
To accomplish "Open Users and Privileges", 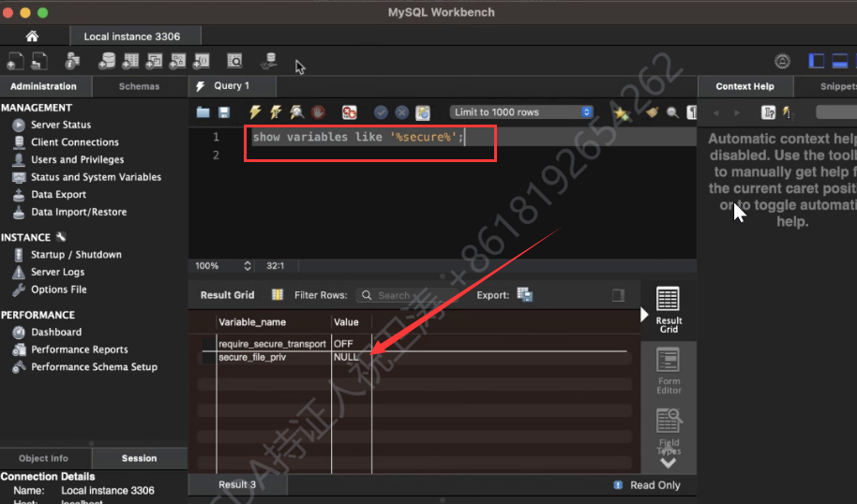I will click(78, 159).
